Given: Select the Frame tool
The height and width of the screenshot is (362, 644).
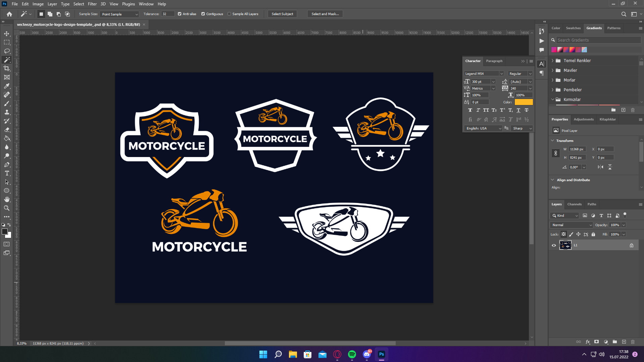Looking at the screenshot, I should pos(7,77).
